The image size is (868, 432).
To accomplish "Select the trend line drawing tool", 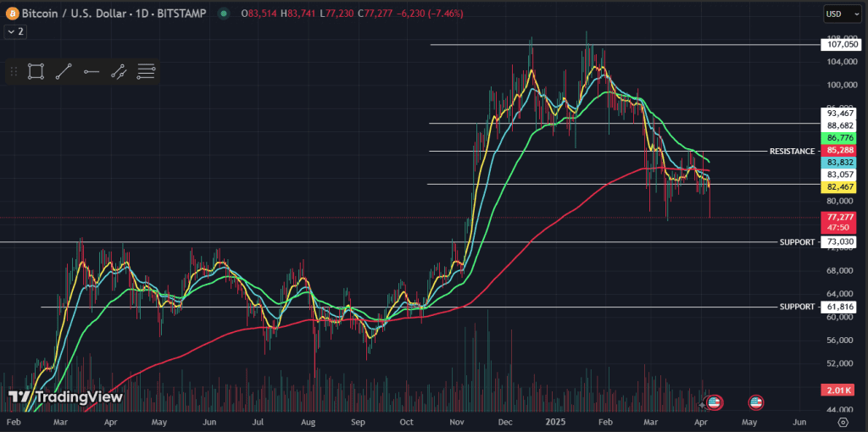I will [x=64, y=71].
